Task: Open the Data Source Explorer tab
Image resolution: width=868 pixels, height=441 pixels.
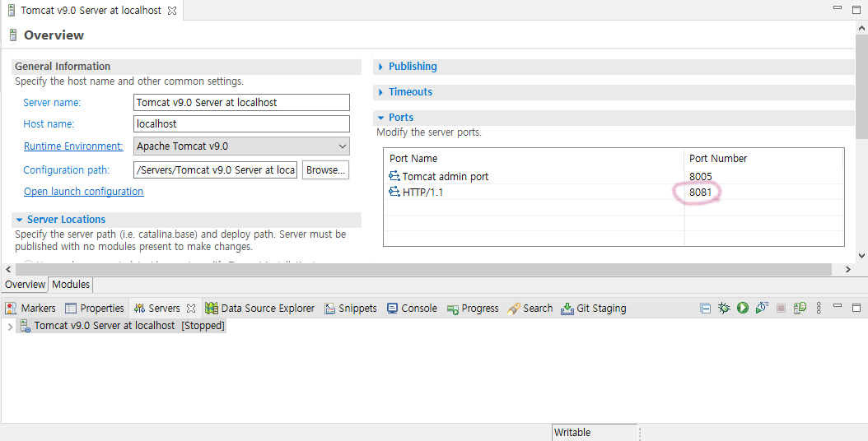Action: (x=259, y=309)
